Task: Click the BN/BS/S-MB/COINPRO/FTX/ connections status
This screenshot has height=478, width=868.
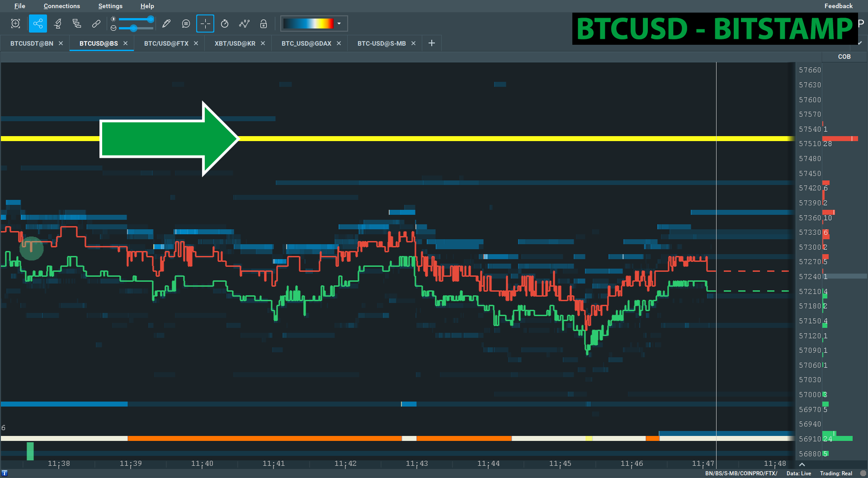Action: (741, 473)
